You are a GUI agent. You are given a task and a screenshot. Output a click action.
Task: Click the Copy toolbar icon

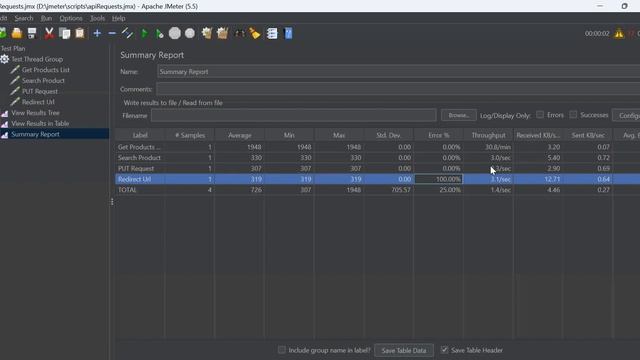pyautogui.click(x=64, y=33)
